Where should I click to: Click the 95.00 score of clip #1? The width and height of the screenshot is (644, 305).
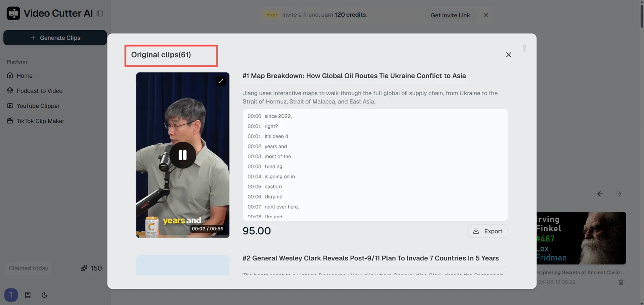[x=257, y=231]
